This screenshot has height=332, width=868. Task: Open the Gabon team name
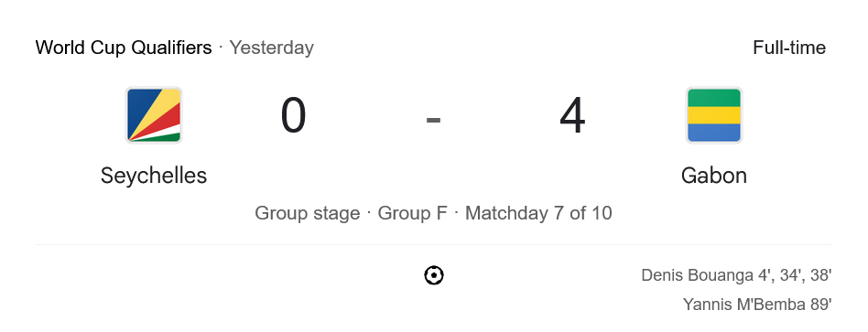[x=713, y=176]
